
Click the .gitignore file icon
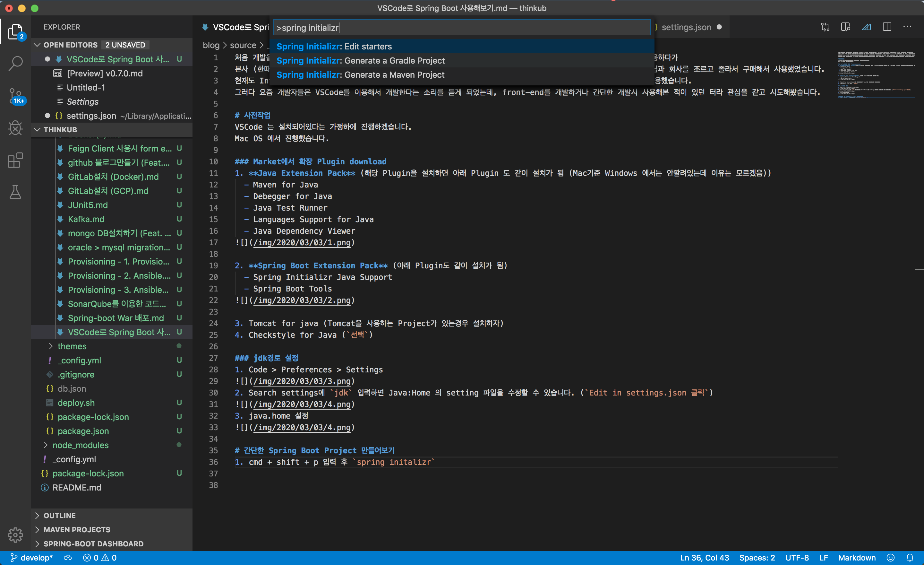pos(49,374)
